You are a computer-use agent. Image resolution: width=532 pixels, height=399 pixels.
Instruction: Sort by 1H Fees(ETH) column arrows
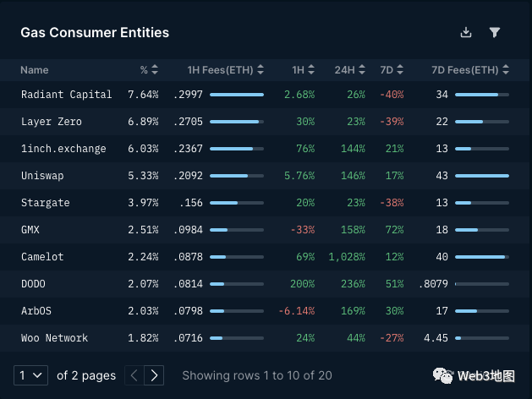click(x=261, y=69)
